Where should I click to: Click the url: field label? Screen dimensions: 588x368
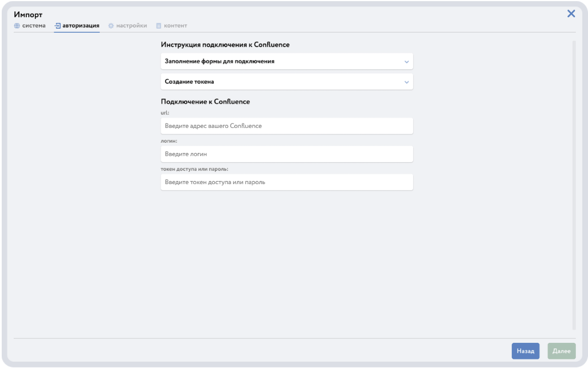(165, 112)
